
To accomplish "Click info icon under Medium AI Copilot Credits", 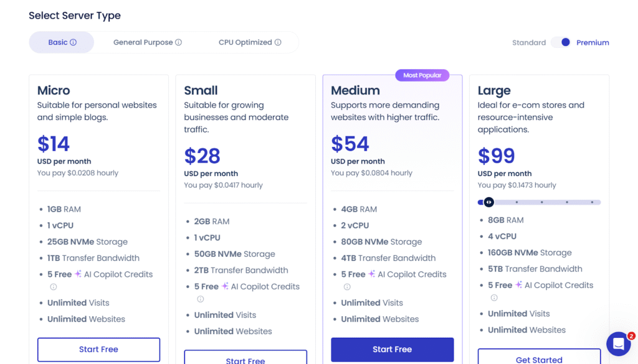I will pos(347,287).
